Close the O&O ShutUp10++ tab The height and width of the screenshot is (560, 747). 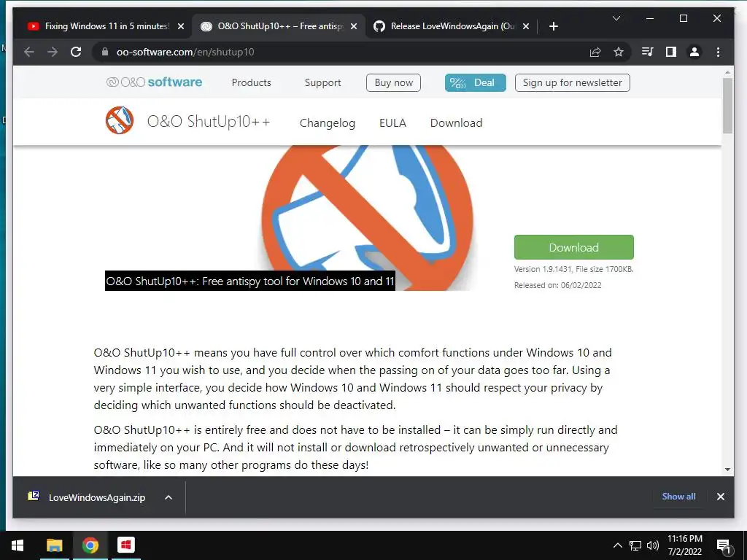point(354,26)
